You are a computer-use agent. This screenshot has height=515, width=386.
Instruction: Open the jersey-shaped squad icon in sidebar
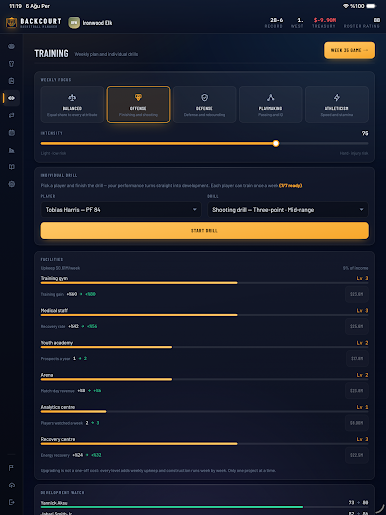[11, 64]
